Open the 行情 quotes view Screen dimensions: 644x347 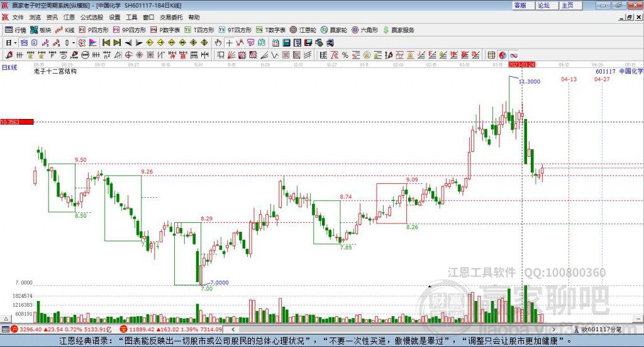(x=15, y=30)
